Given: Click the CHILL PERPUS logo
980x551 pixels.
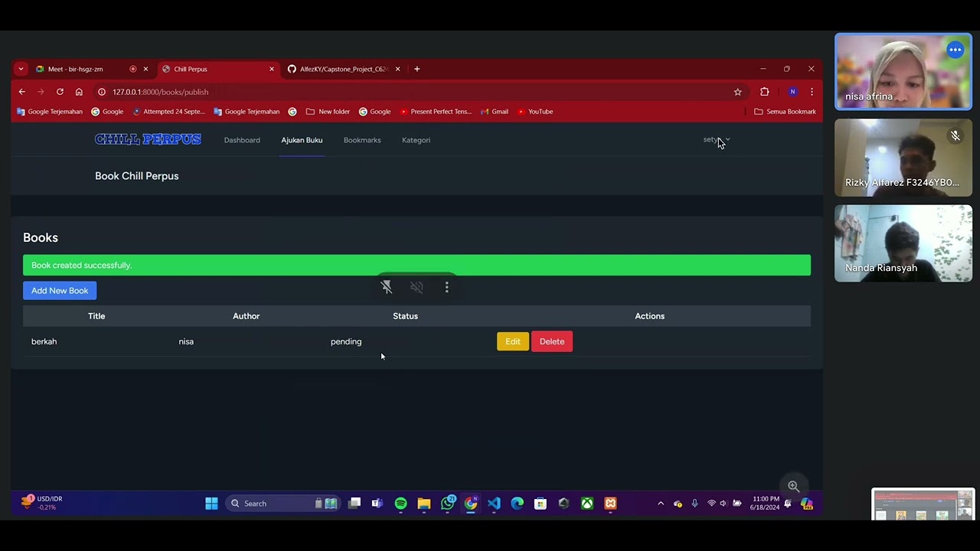Looking at the screenshot, I should [x=148, y=139].
